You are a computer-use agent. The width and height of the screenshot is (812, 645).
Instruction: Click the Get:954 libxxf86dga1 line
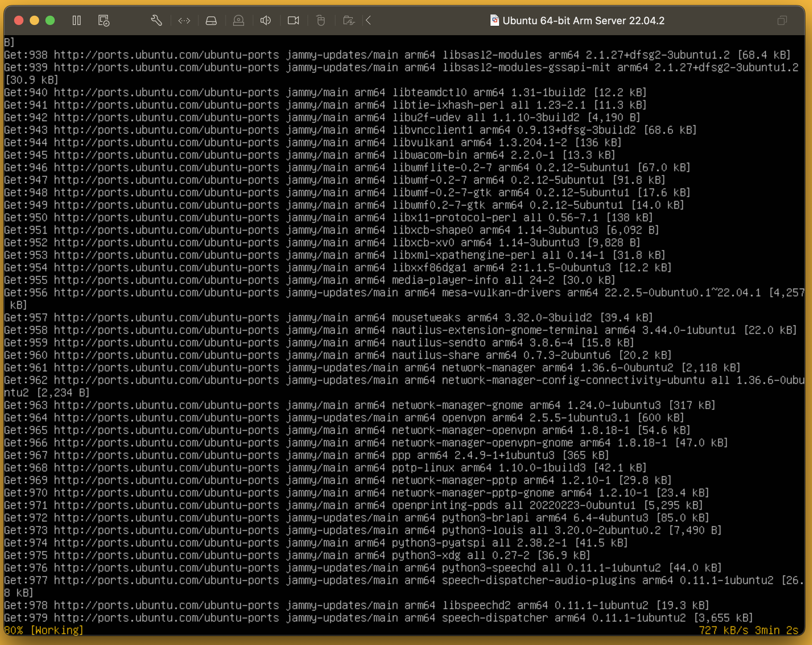[338, 267]
